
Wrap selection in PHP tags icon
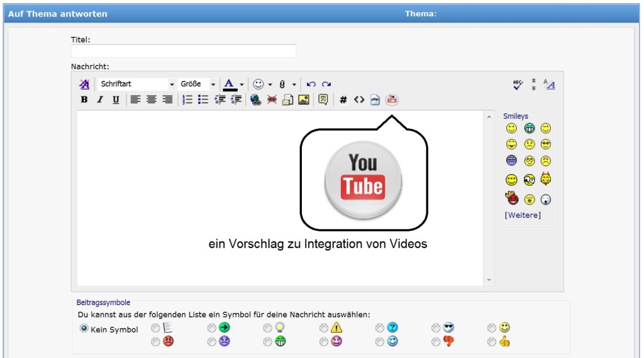coord(375,99)
